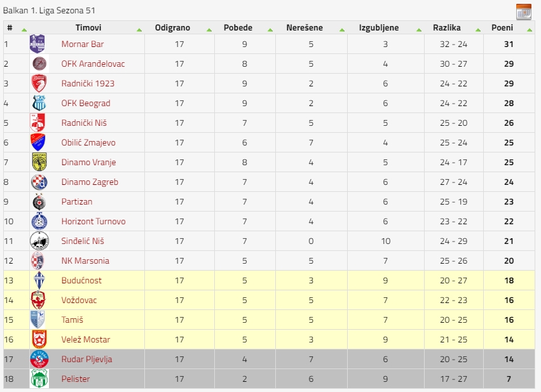Select the NK Marsonia table row
The width and height of the screenshot is (541, 392).
point(269,260)
